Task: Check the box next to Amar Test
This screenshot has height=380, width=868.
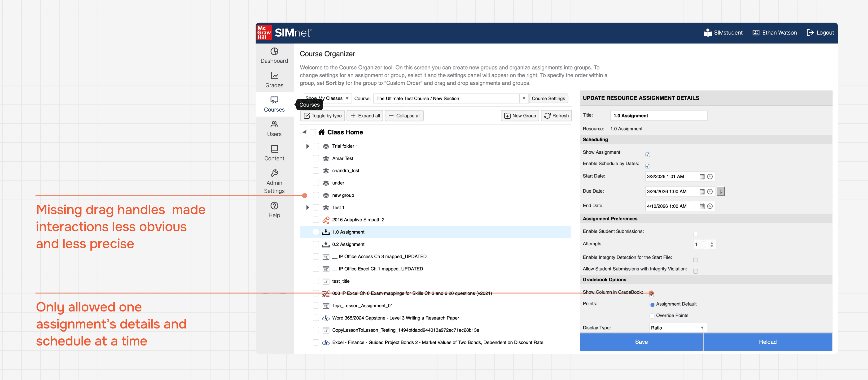Action: click(316, 159)
